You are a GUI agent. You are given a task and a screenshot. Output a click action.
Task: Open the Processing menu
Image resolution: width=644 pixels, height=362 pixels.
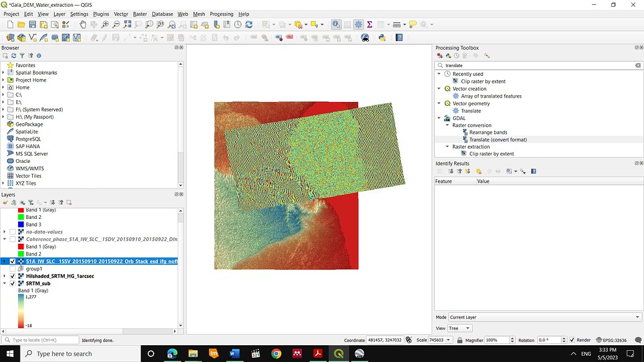coord(221,14)
